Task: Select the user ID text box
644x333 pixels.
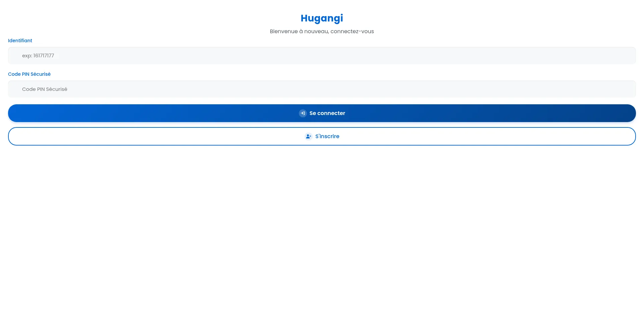Action: (x=322, y=56)
